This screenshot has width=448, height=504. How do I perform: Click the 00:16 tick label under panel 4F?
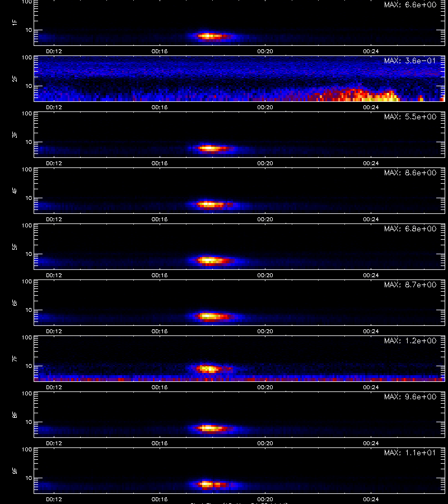tap(160, 219)
